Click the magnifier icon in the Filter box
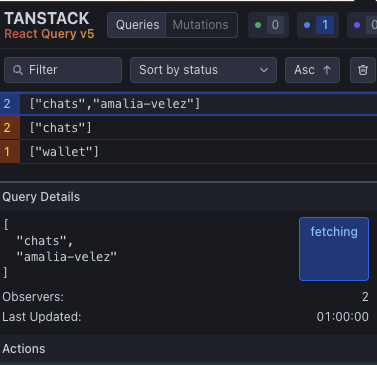Screen dimensions: 377x365 tap(18, 70)
